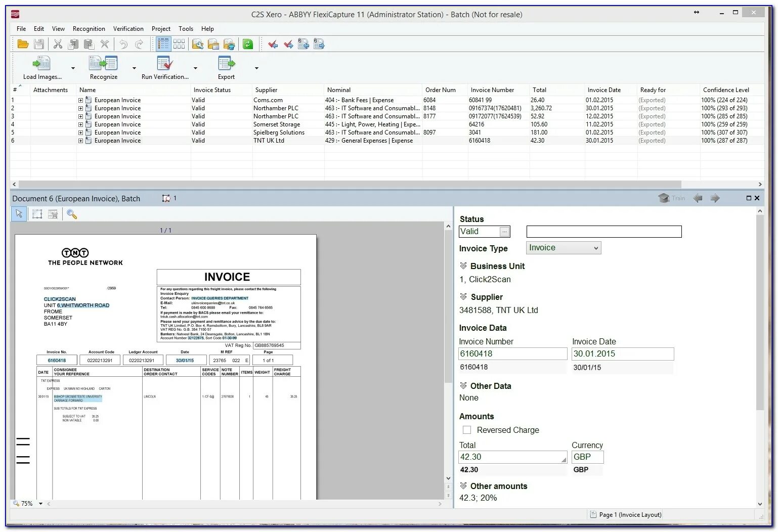The height and width of the screenshot is (532, 778).
Task: Open the Help menu
Action: (207, 29)
